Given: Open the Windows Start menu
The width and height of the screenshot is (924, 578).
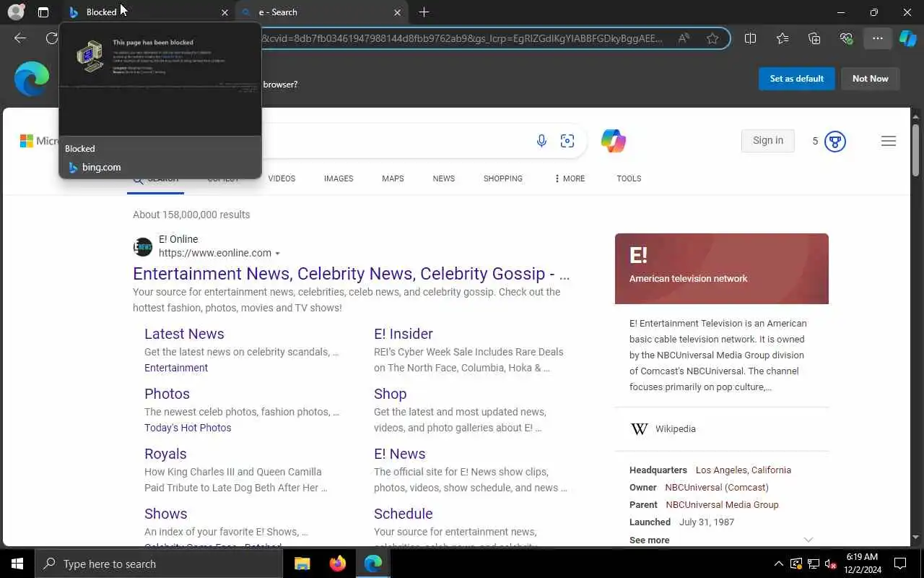Looking at the screenshot, I should (x=17, y=564).
